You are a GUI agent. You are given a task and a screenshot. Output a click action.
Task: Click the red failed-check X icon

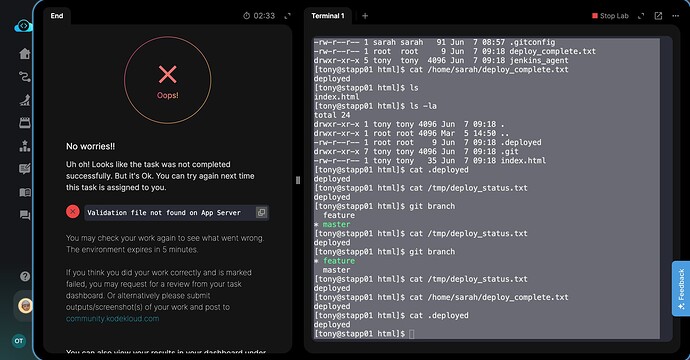73,212
